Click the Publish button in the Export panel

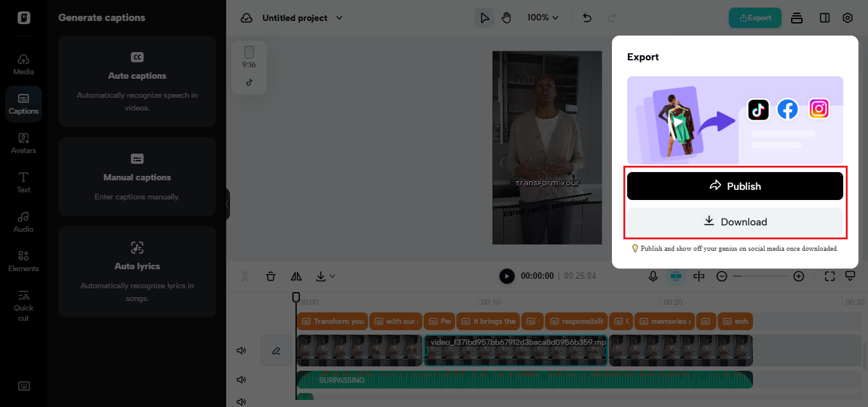pyautogui.click(x=735, y=185)
